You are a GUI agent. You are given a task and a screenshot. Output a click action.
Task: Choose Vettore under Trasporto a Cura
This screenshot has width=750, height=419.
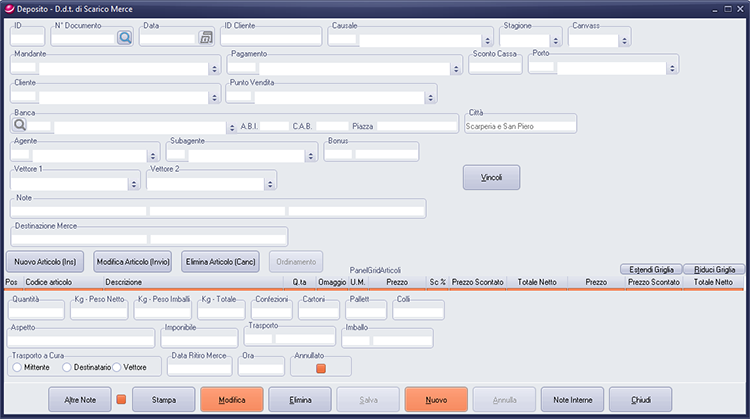click(117, 367)
